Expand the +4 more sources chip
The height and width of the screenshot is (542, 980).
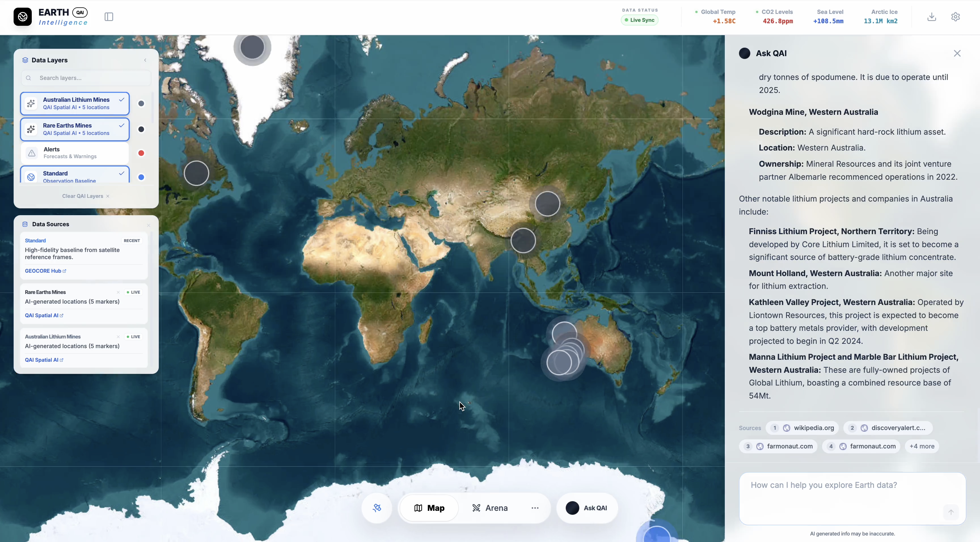click(x=922, y=446)
